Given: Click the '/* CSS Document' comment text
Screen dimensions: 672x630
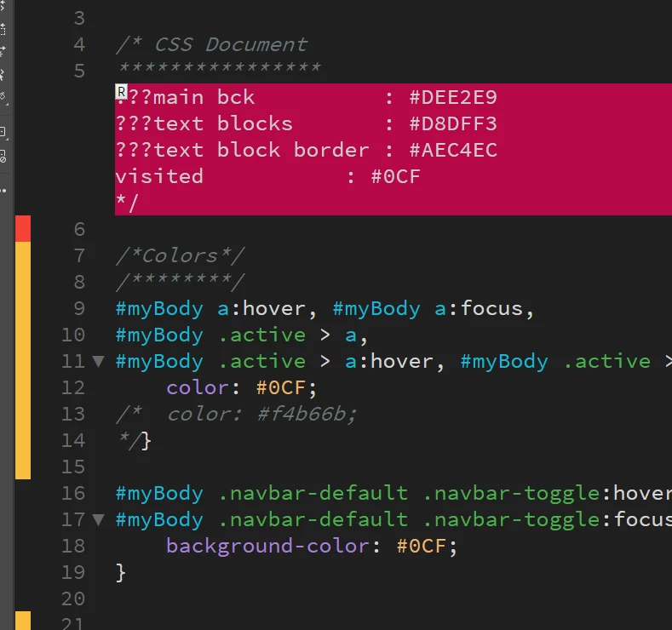Looking at the screenshot, I should pyautogui.click(x=212, y=44).
